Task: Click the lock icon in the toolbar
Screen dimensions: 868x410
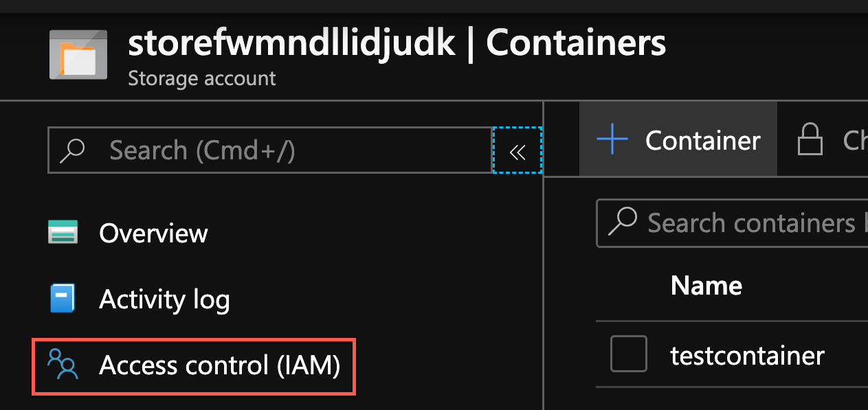Action: (x=810, y=140)
